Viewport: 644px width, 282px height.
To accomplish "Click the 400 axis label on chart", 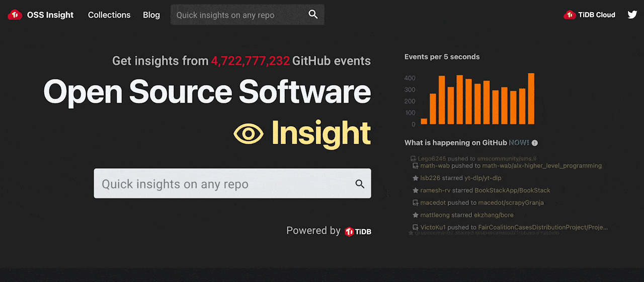I will tap(410, 79).
